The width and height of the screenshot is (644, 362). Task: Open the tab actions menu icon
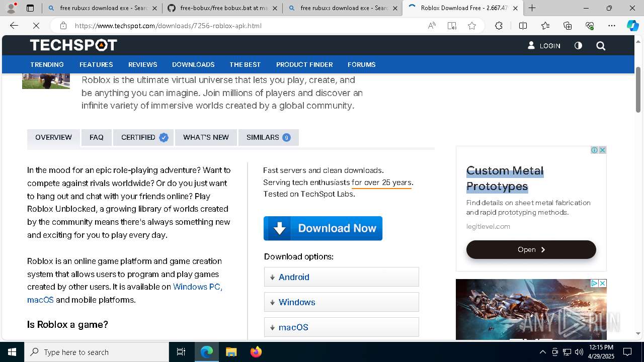point(30,8)
